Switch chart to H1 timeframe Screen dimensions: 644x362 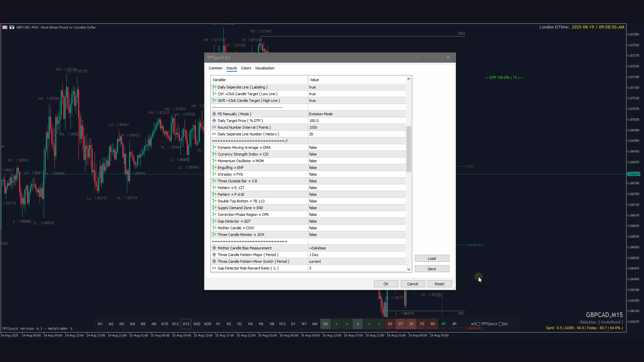[218, 324]
